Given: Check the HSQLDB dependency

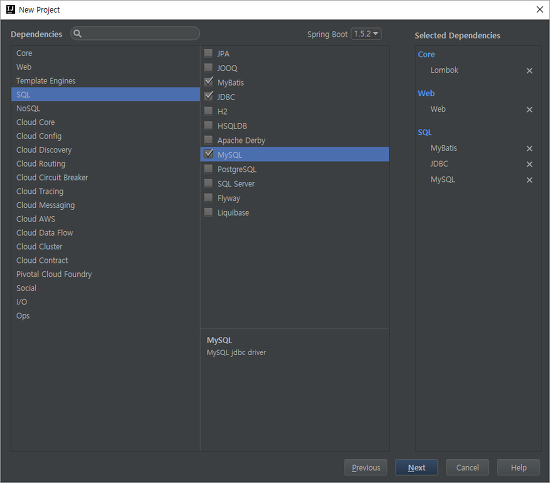Looking at the screenshot, I should point(208,125).
